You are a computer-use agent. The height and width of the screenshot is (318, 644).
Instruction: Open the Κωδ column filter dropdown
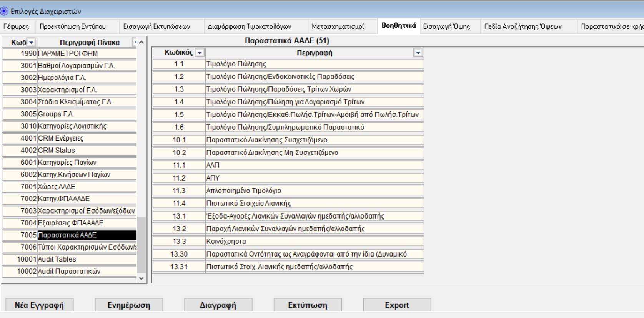click(x=32, y=42)
